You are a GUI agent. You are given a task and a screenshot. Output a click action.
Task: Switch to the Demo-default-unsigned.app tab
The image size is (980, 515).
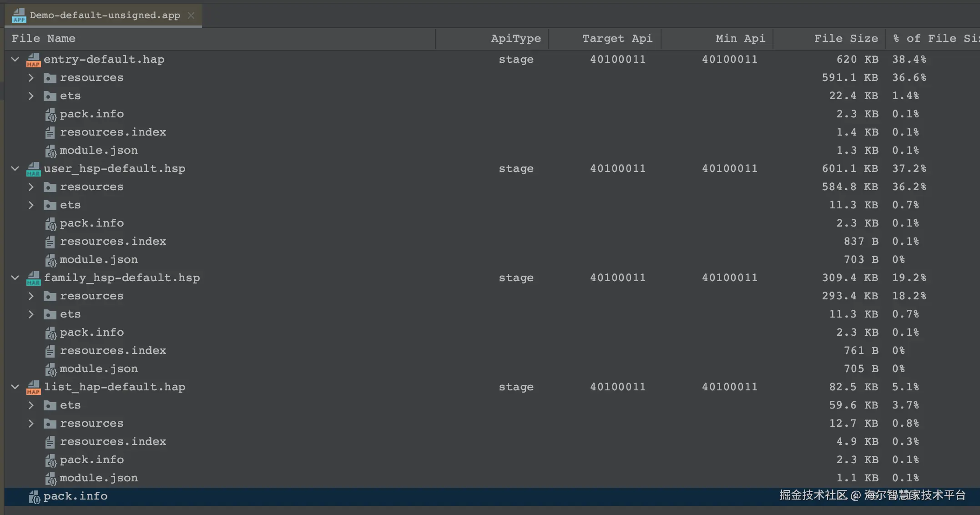pos(105,15)
